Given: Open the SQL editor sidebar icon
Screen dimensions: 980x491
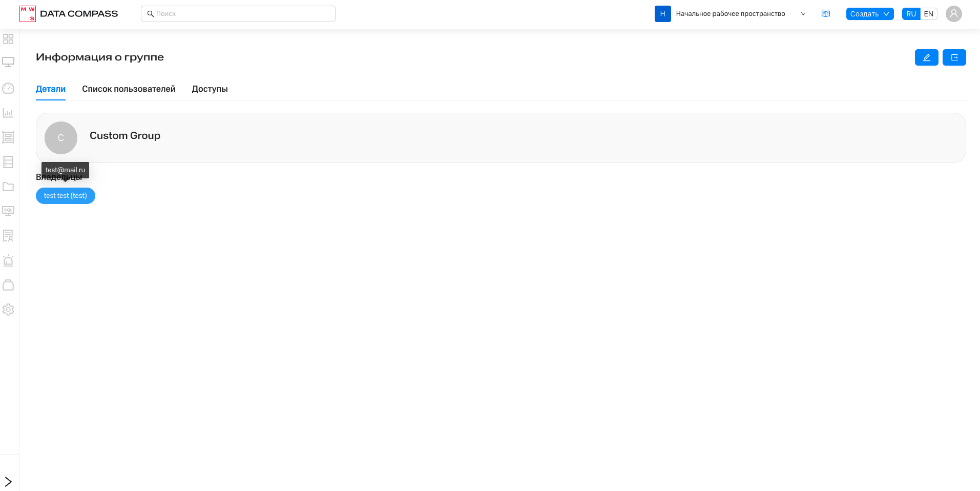Looking at the screenshot, I should point(8,211).
